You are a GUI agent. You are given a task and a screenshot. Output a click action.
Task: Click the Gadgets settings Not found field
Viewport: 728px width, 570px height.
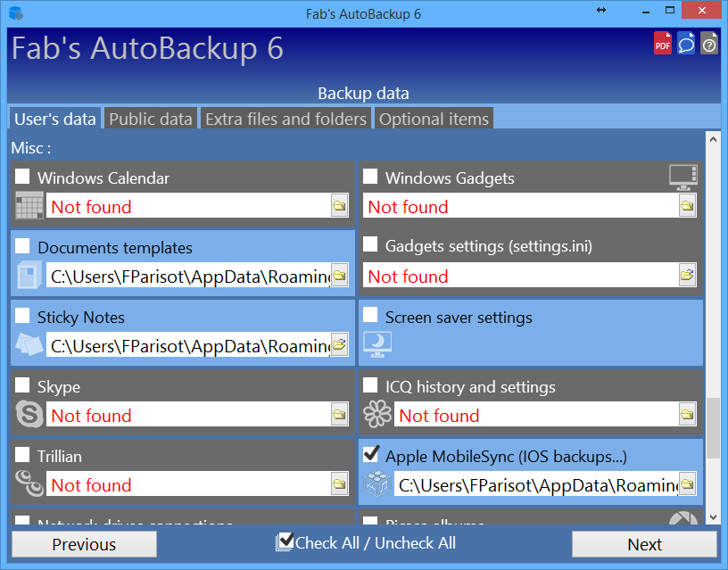pyautogui.click(x=520, y=275)
